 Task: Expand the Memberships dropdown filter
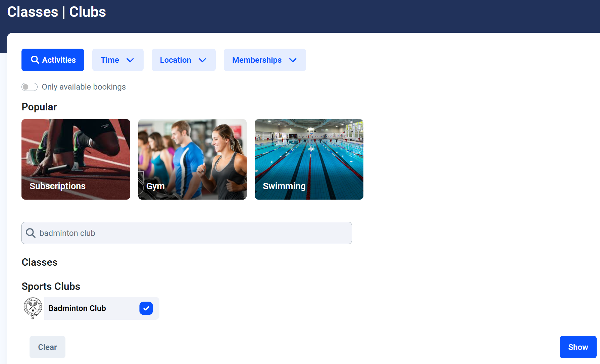[x=265, y=60]
